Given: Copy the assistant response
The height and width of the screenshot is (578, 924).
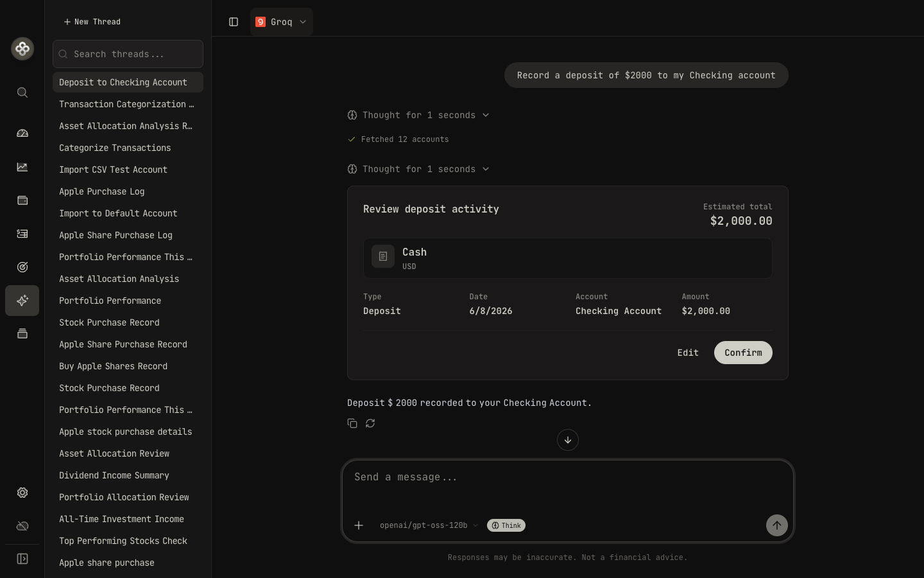Looking at the screenshot, I should point(352,423).
